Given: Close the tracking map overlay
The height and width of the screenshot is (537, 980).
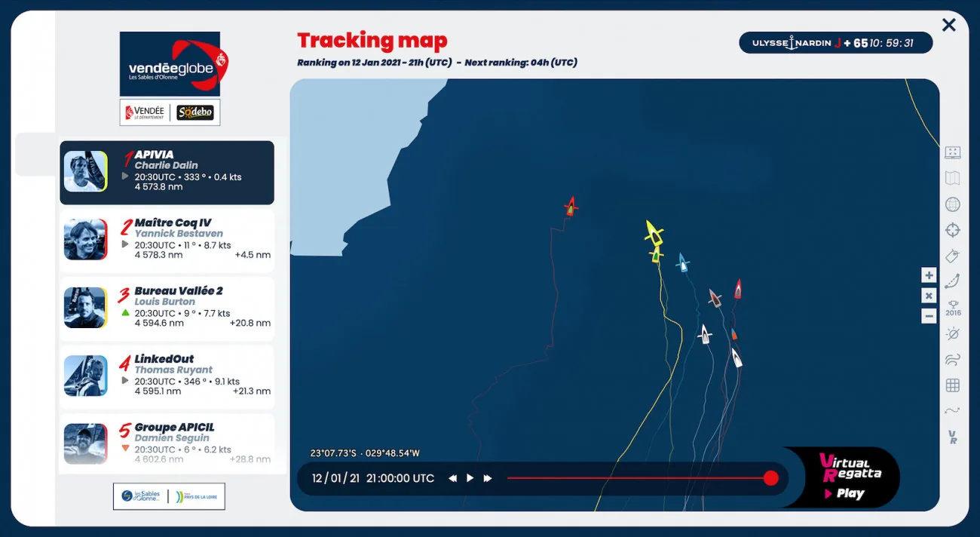Looking at the screenshot, I should (x=948, y=25).
